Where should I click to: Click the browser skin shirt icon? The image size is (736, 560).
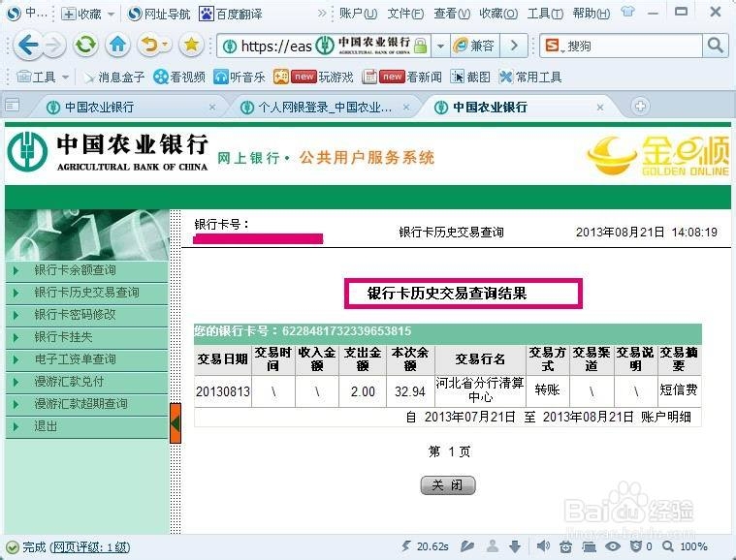(627, 12)
